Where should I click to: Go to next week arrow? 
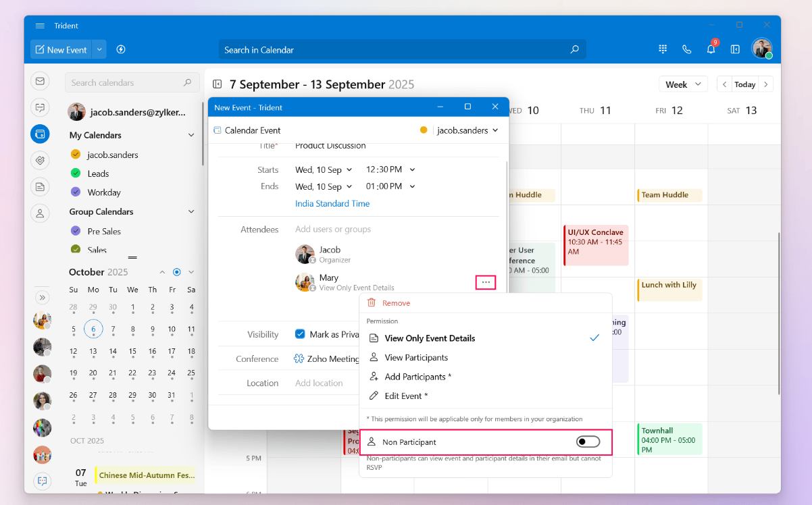(765, 84)
